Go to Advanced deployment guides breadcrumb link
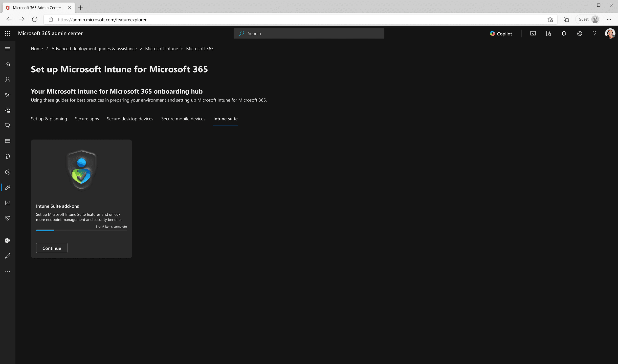Image resolution: width=618 pixels, height=364 pixels. pyautogui.click(x=94, y=49)
